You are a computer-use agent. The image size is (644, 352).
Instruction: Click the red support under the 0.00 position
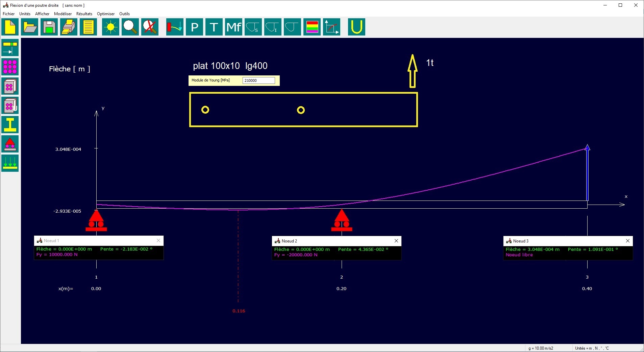pos(96,220)
